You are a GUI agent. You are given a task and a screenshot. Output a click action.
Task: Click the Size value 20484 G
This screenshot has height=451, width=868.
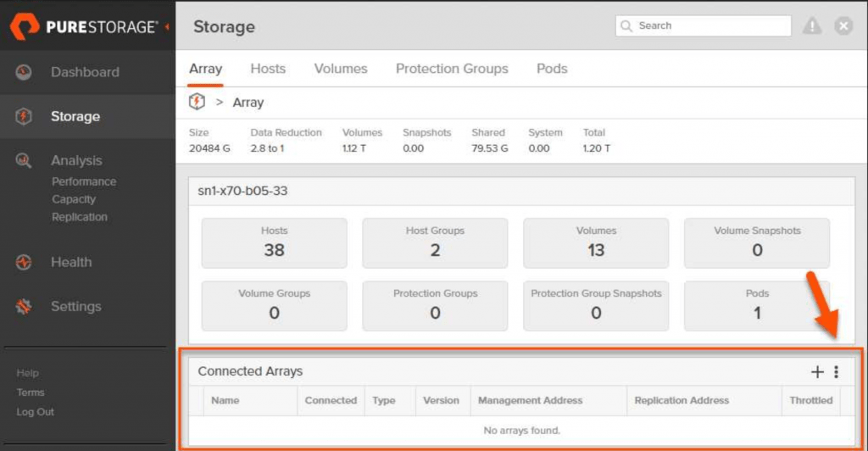209,148
